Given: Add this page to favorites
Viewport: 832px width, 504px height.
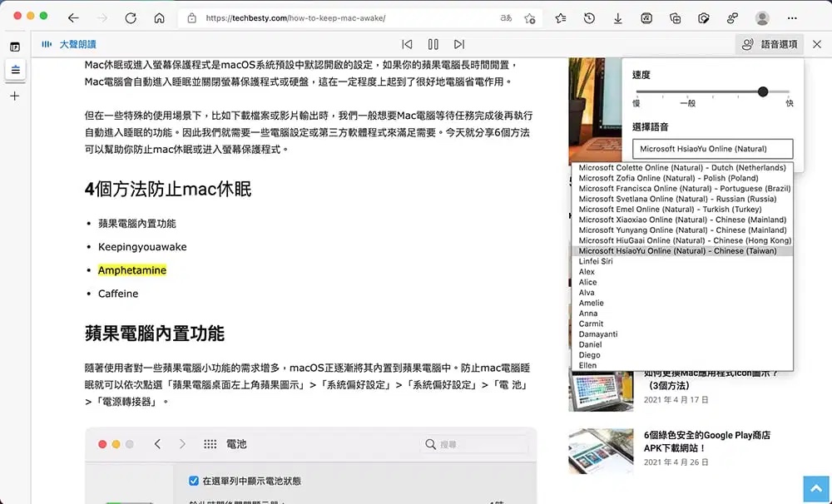Looking at the screenshot, I should tap(529, 18).
